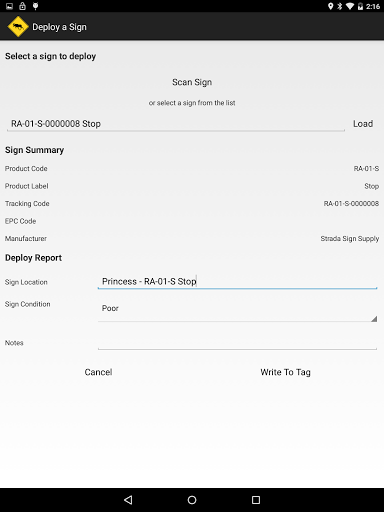Open the sign list dropdown RA-01-S-0000008 Stop
384x512 pixels.
pyautogui.click(x=176, y=124)
